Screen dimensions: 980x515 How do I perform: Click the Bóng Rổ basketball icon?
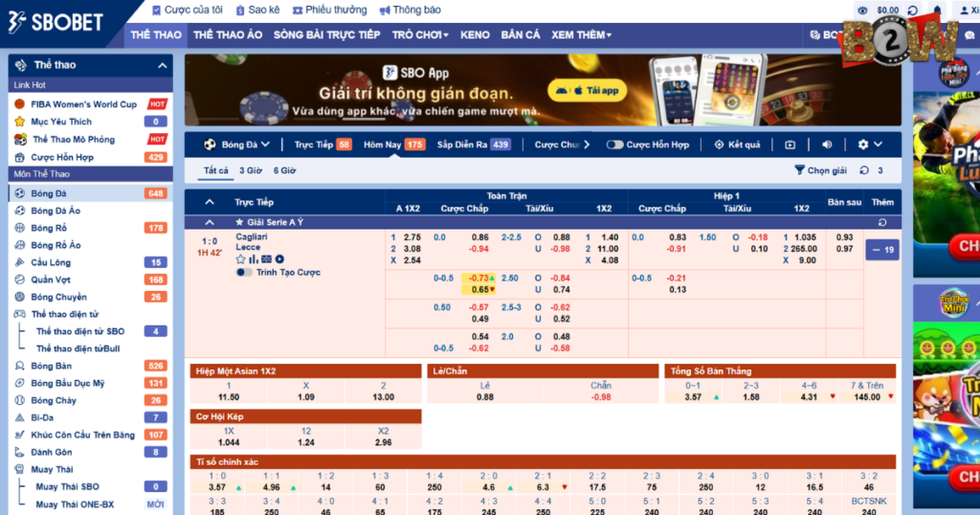pos(20,228)
